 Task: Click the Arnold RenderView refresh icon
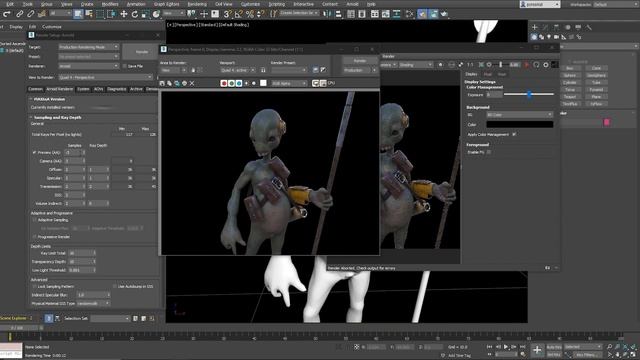click(x=536, y=65)
